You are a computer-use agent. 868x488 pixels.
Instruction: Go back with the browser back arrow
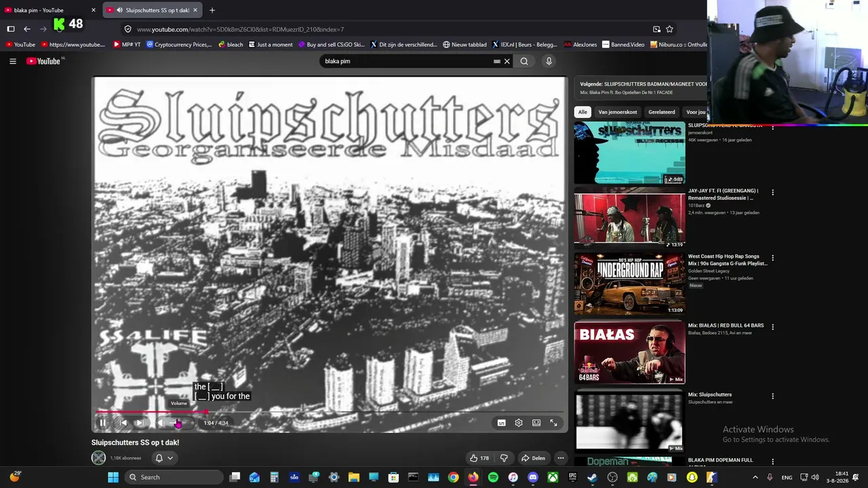[x=27, y=29]
